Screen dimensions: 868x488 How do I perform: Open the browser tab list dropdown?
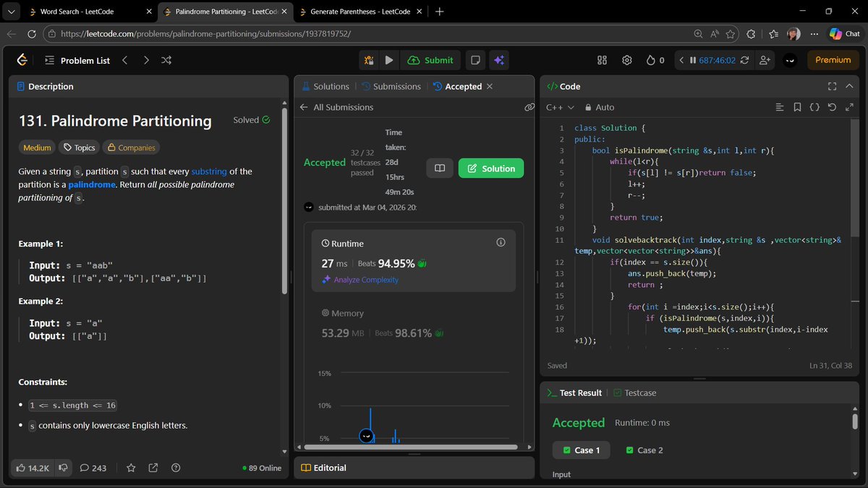(x=9, y=11)
